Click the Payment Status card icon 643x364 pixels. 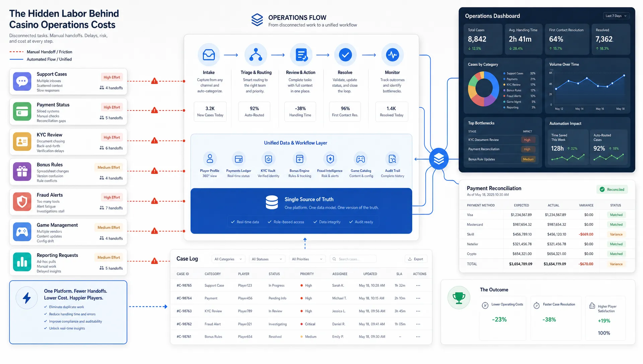click(x=22, y=111)
